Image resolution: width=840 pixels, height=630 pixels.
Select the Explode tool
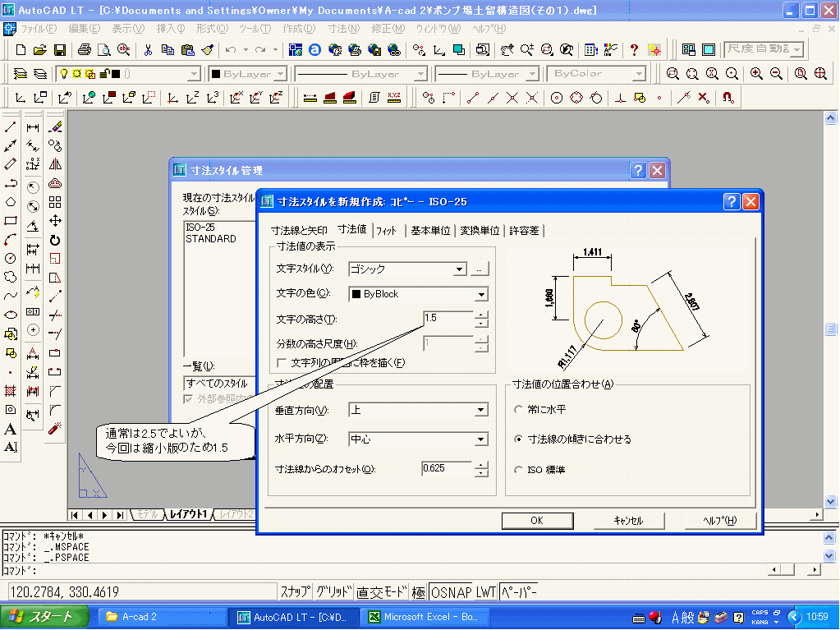[x=55, y=429]
